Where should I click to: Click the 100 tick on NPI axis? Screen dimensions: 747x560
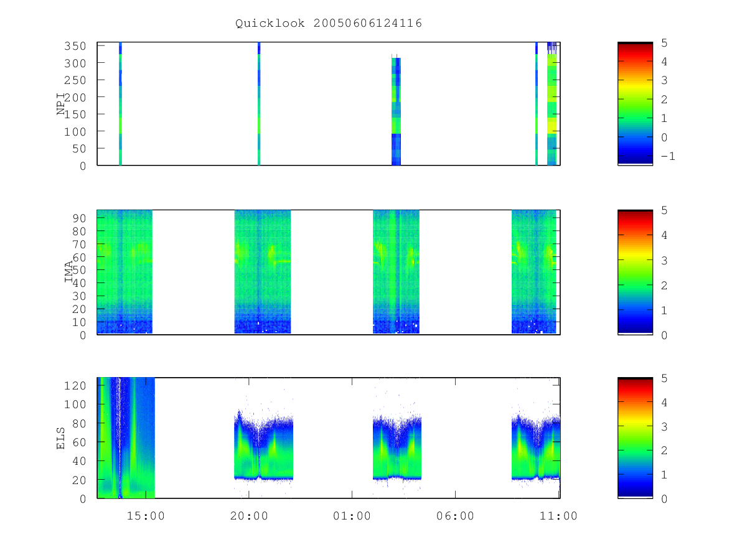[76, 132]
